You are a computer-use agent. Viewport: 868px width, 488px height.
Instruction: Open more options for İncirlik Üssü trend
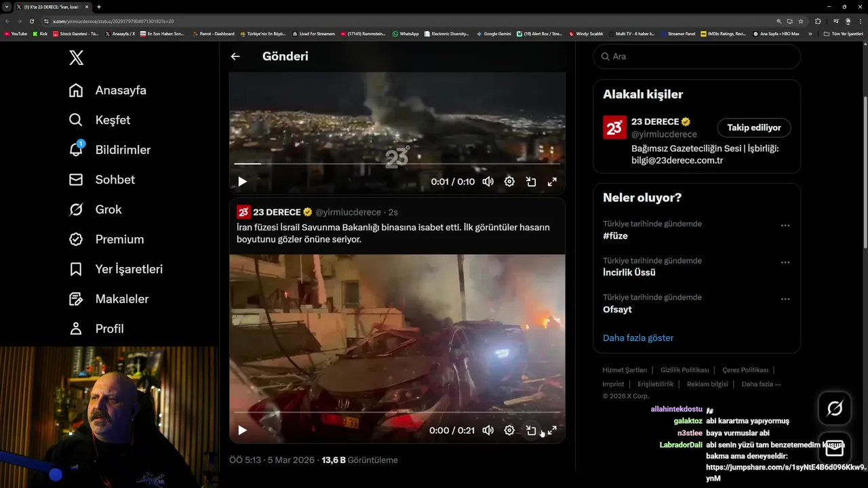tap(785, 262)
